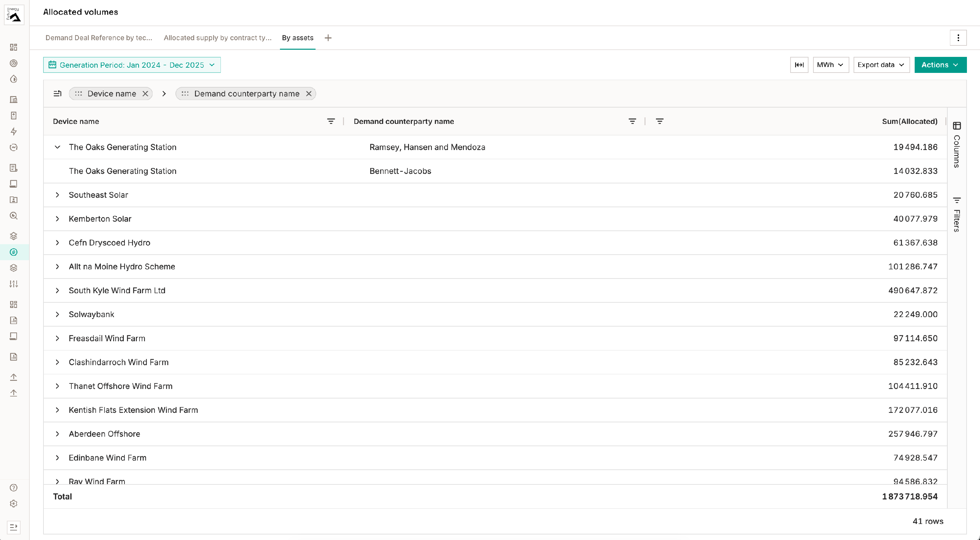Viewport: 980px width, 540px height.
Task: Open filter on Demand counterparty name column
Action: 632,121
